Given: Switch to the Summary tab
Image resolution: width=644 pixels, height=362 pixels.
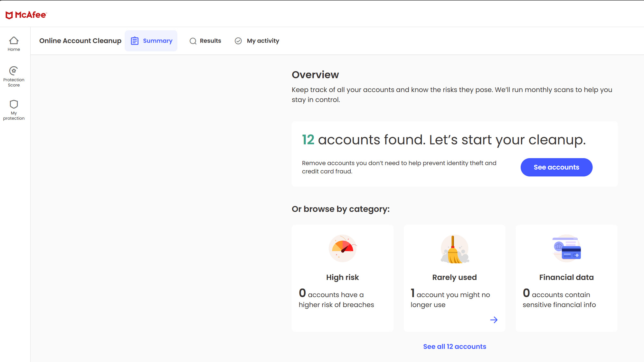Looking at the screenshot, I should 157,41.
